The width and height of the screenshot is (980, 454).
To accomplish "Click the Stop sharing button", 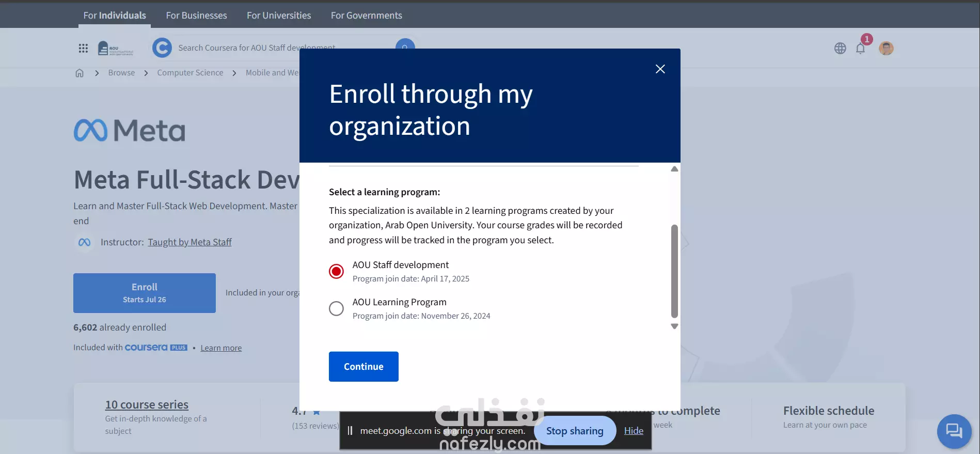I will tap(575, 431).
